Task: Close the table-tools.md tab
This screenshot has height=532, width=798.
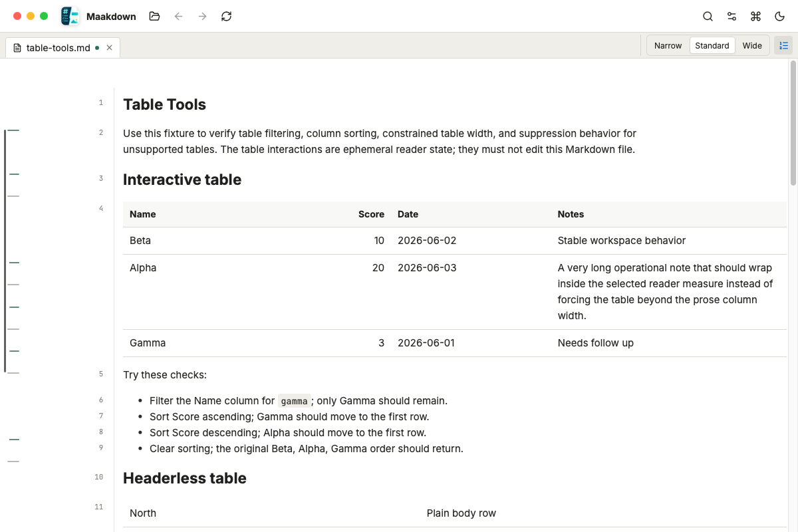Action: 109,48
